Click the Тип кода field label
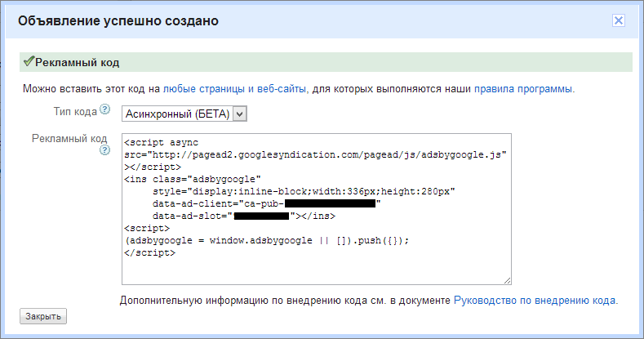The image size is (644, 339). pyautogui.click(x=74, y=109)
